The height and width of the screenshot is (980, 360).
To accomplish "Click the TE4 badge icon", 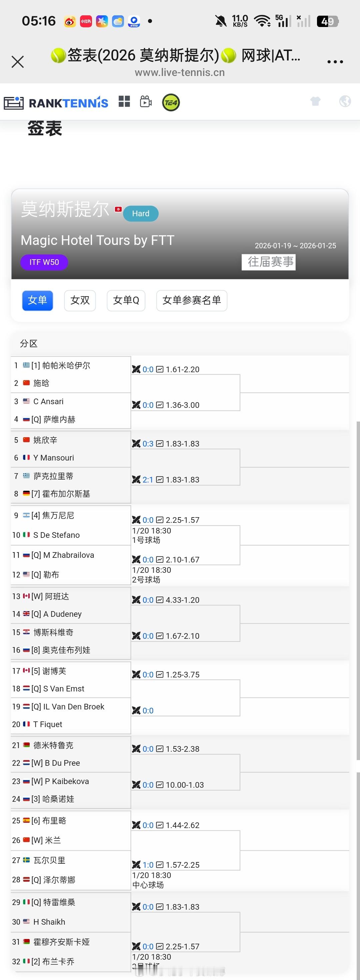I will (170, 102).
